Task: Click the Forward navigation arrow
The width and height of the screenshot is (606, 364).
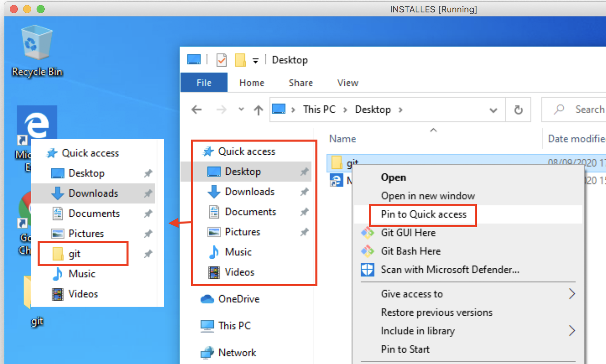Action: tap(221, 109)
